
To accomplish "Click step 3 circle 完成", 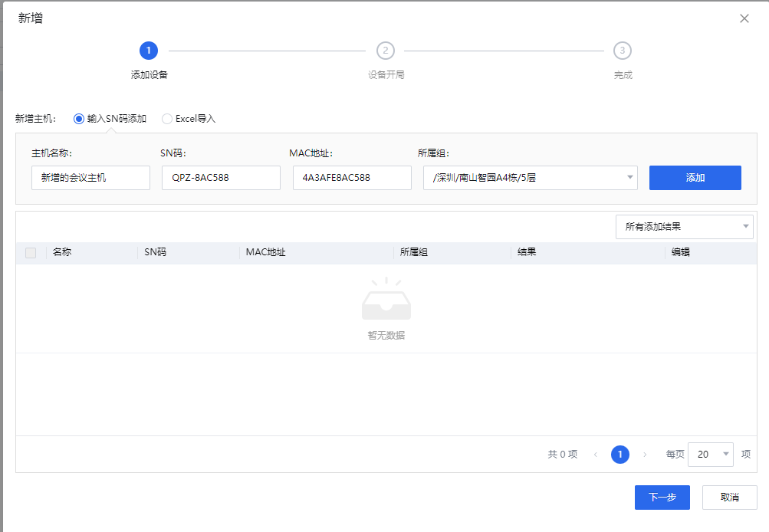I will click(x=623, y=51).
